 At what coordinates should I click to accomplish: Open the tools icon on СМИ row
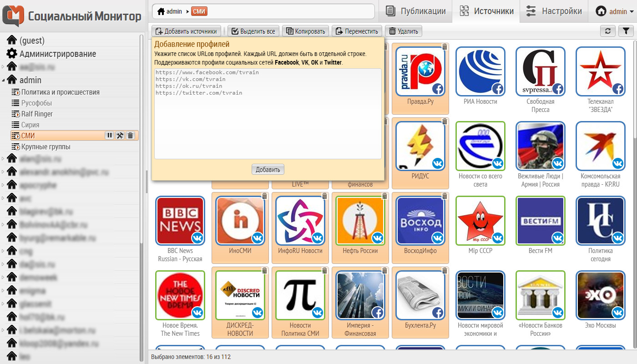click(x=120, y=135)
